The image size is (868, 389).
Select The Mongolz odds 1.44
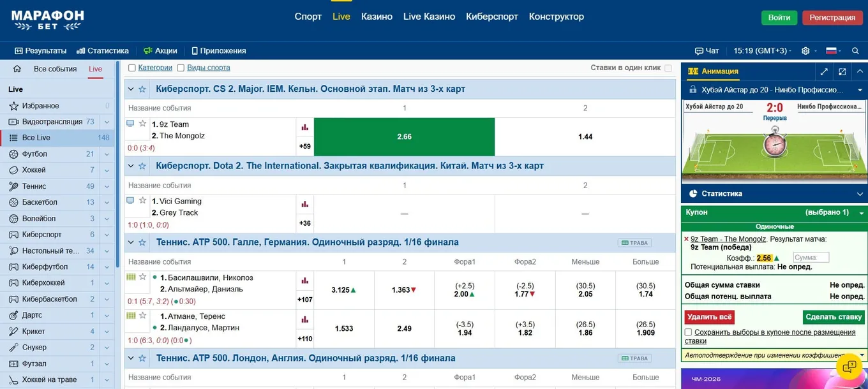585,137
